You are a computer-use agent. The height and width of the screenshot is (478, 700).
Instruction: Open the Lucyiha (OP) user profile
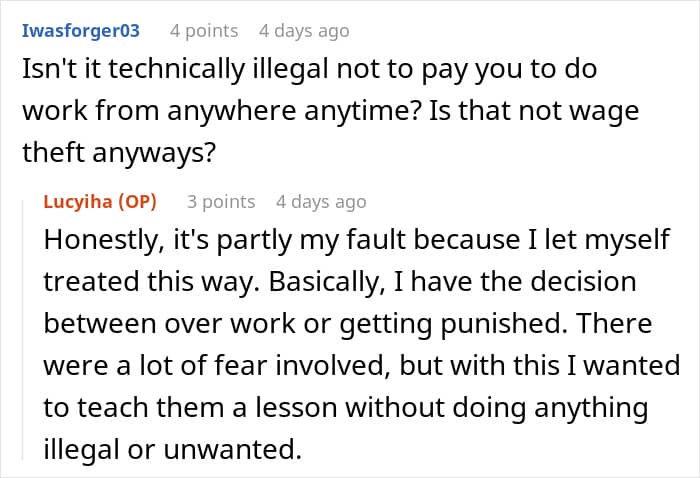pos(100,201)
